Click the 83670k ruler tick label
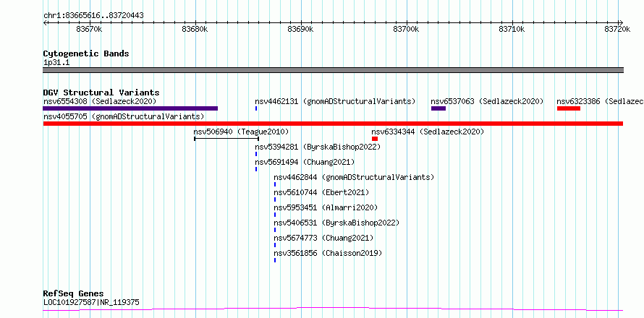The width and height of the screenshot is (644, 318). [x=90, y=29]
